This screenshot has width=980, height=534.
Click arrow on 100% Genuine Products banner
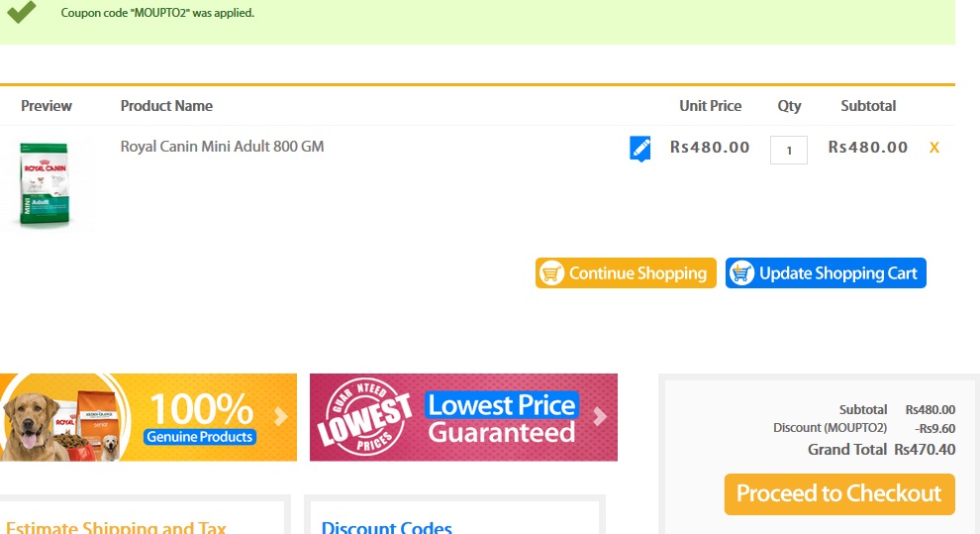point(280,416)
